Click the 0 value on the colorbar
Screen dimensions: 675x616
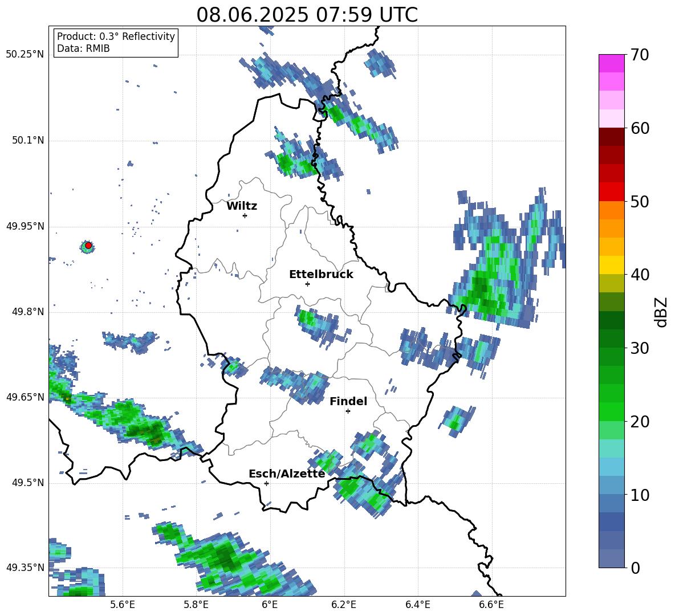coord(636,568)
